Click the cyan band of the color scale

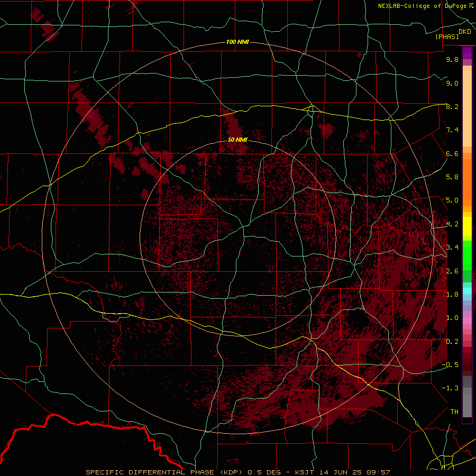click(x=467, y=291)
